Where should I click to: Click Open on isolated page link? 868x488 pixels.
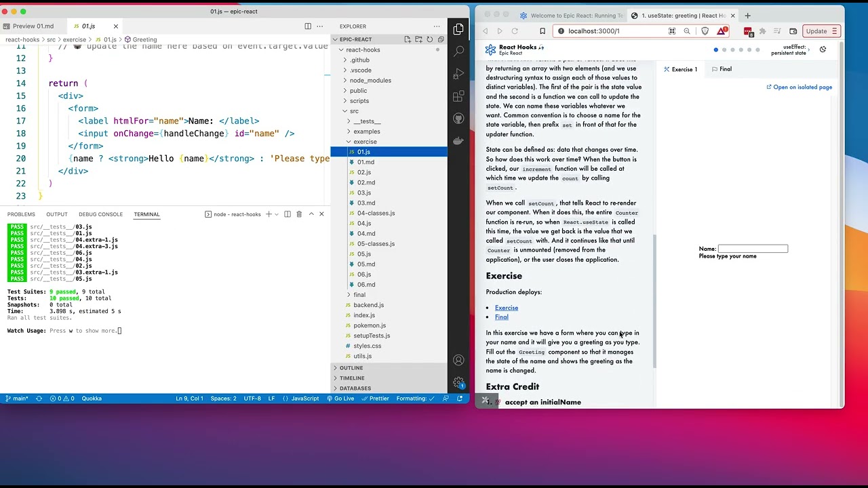coord(800,87)
